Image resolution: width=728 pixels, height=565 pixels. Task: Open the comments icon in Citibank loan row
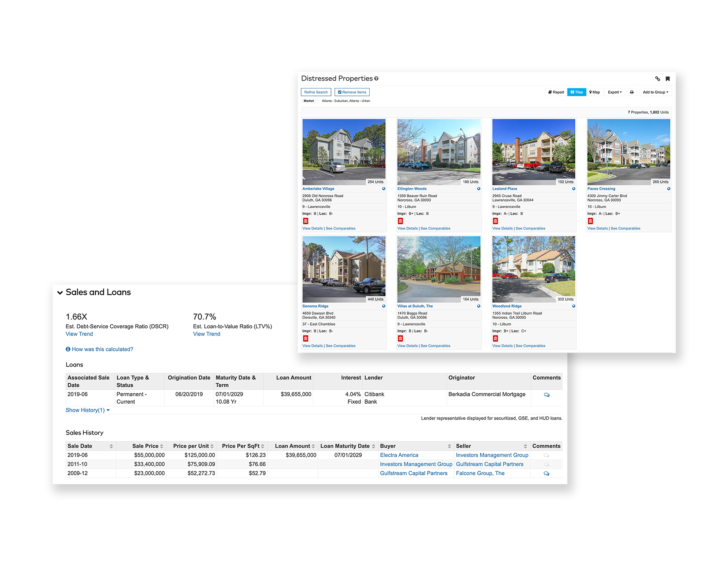tap(547, 395)
